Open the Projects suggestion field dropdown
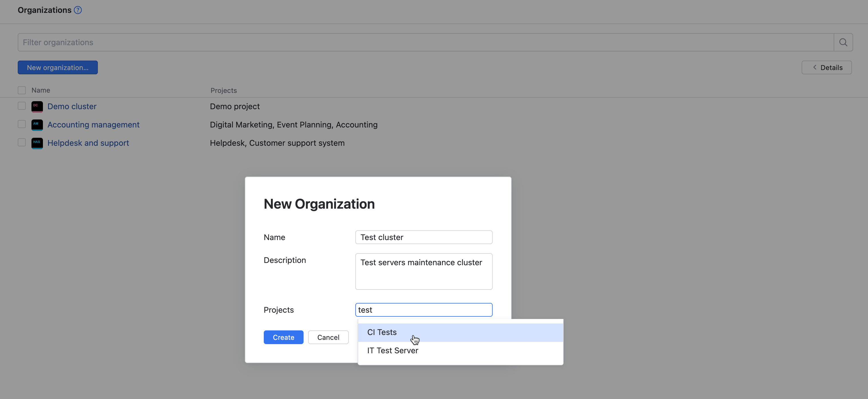 tap(423, 310)
